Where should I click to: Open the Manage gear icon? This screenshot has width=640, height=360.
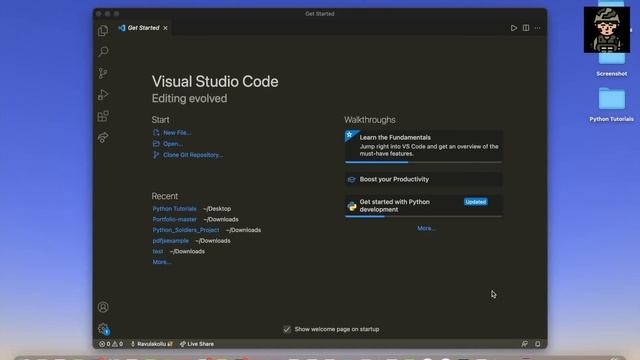[103, 329]
